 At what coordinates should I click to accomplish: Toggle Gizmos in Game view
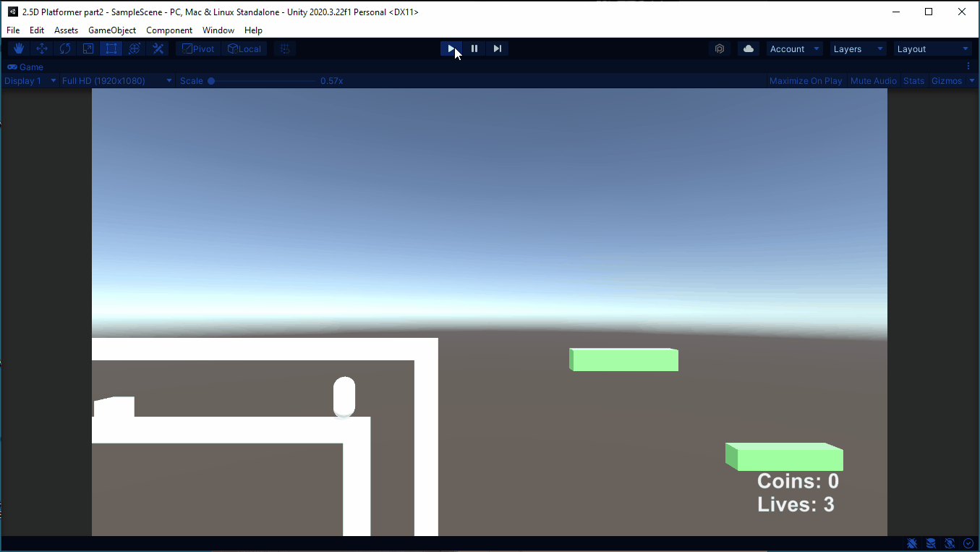947,80
